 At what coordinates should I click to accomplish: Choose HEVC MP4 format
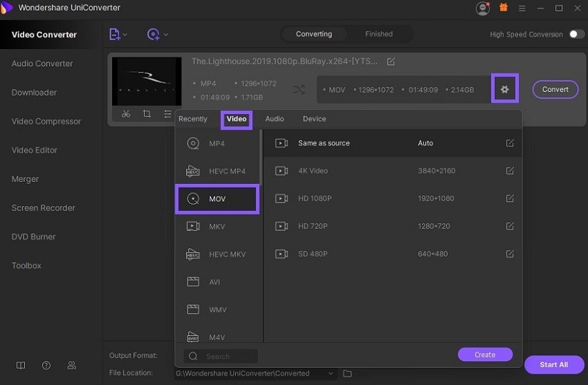coord(217,171)
